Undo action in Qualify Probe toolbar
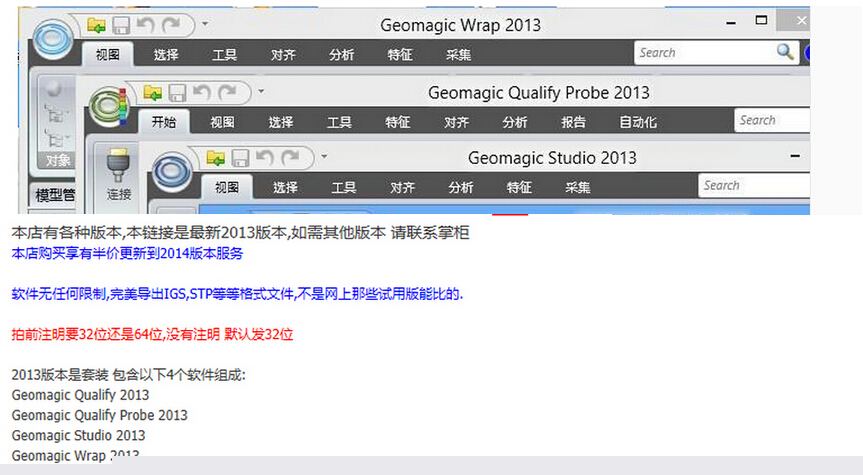 202,92
